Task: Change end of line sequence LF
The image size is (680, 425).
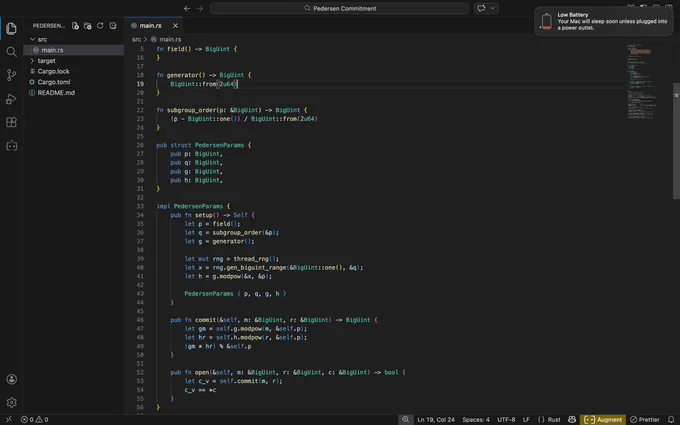Action: coord(526,419)
